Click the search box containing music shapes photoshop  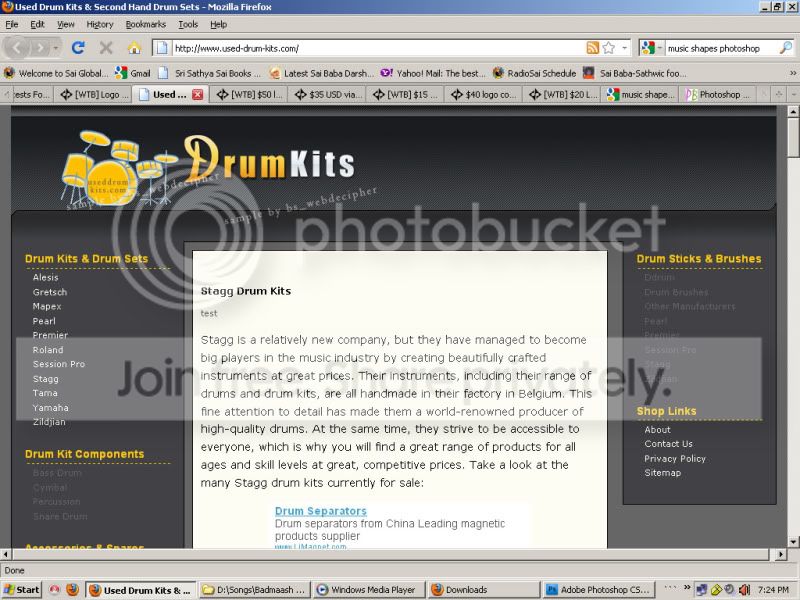(x=721, y=48)
